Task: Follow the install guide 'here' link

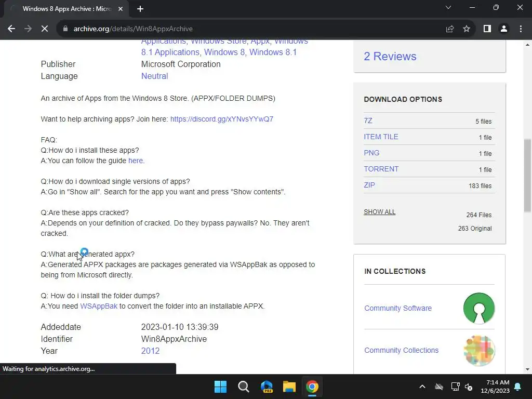Action: (x=136, y=161)
